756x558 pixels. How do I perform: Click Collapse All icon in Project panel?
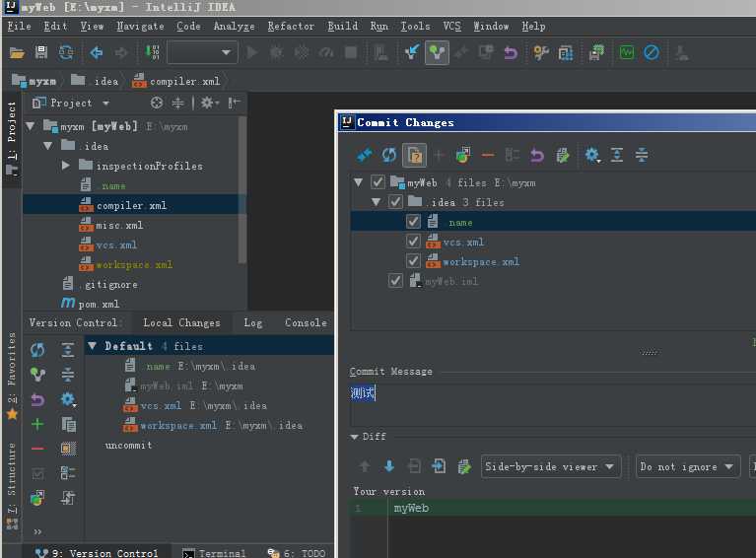[177, 103]
